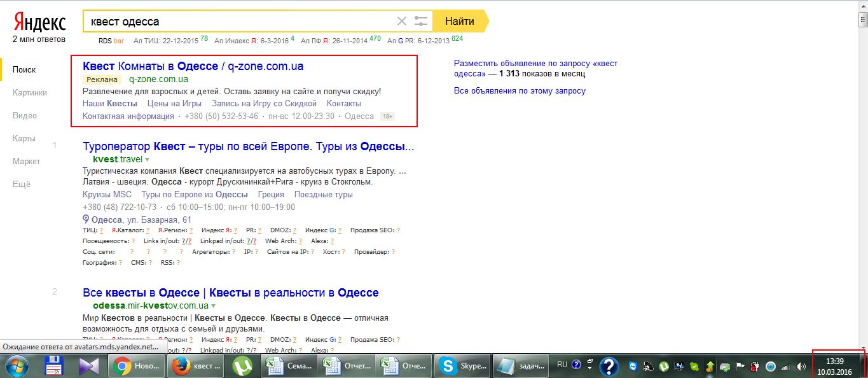Launch Visual Studio from the taskbar
The width and height of the screenshot is (868, 378).
(89, 366)
